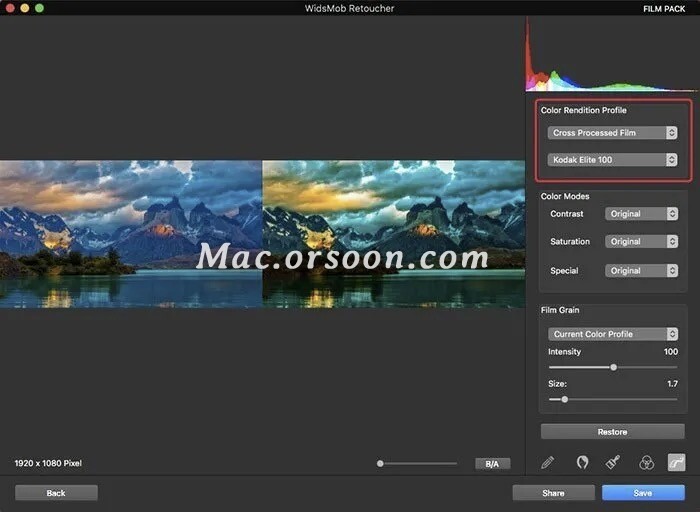Go Back using the Back button

(x=56, y=493)
